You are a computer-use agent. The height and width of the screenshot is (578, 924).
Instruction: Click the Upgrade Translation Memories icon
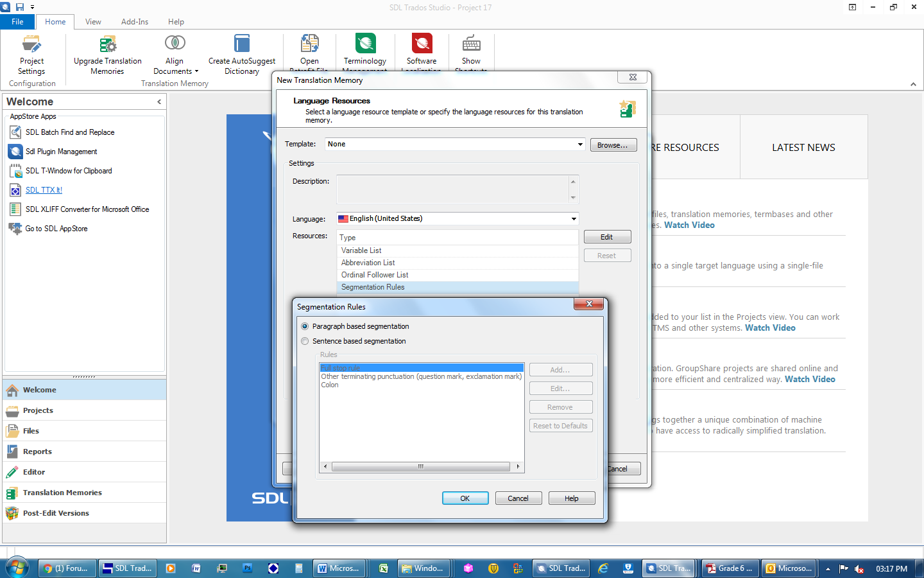(x=108, y=44)
